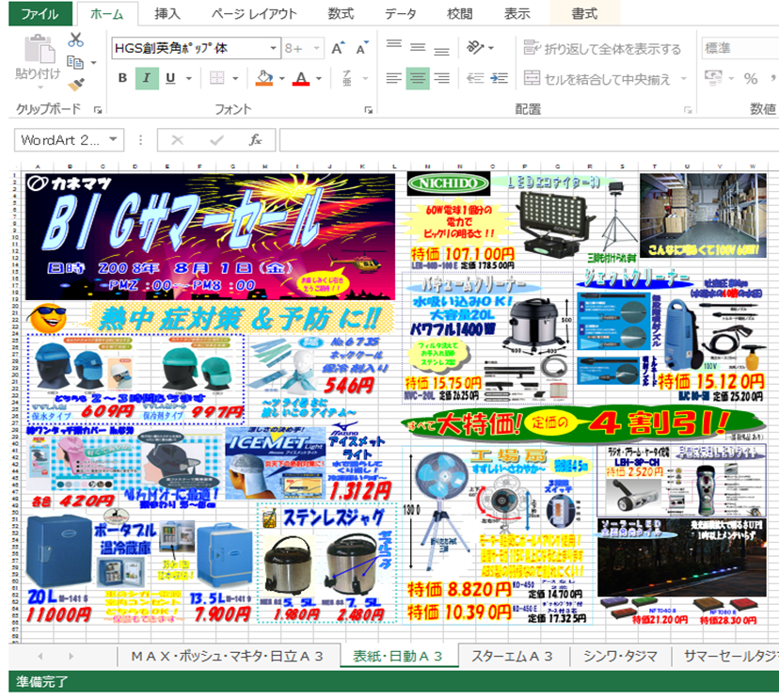Viewport: 779px width, 700px height.
Task: Click the Increase Indent icon
Action: click(x=499, y=78)
